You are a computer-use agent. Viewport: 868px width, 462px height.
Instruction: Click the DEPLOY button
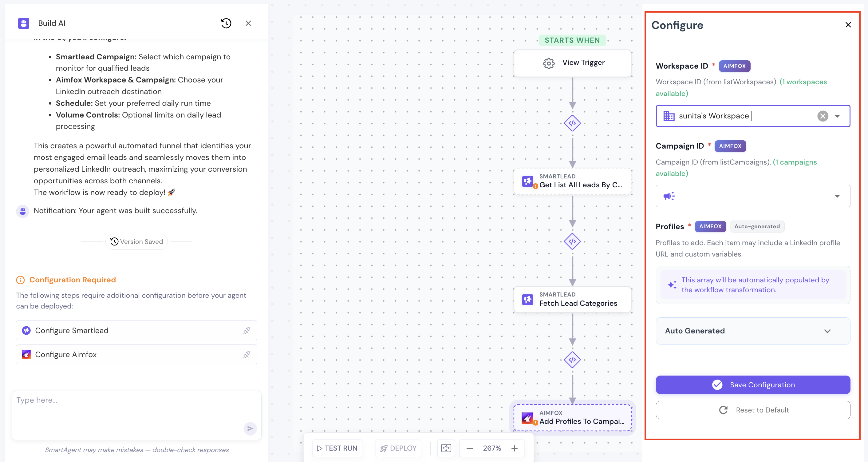[398, 448]
